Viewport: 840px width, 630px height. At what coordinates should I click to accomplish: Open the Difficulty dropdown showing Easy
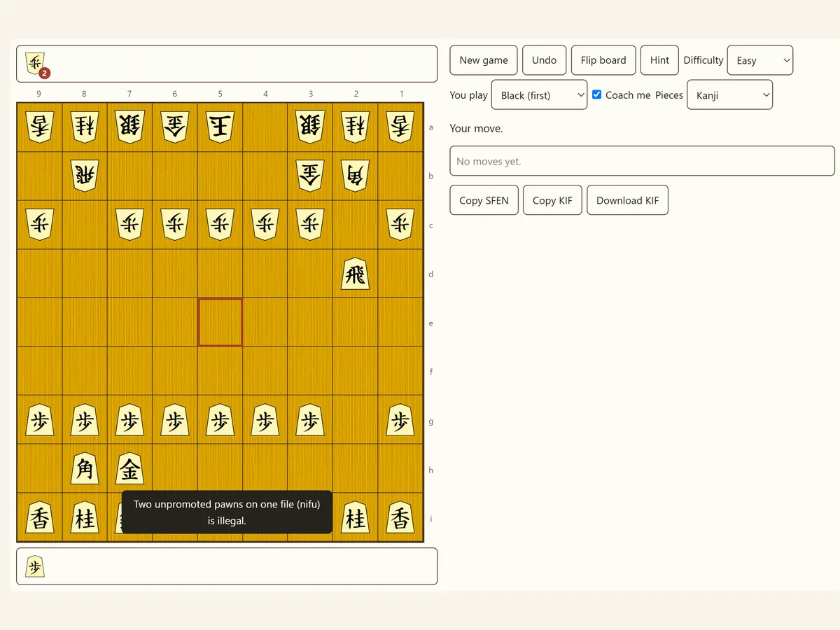[x=760, y=60]
